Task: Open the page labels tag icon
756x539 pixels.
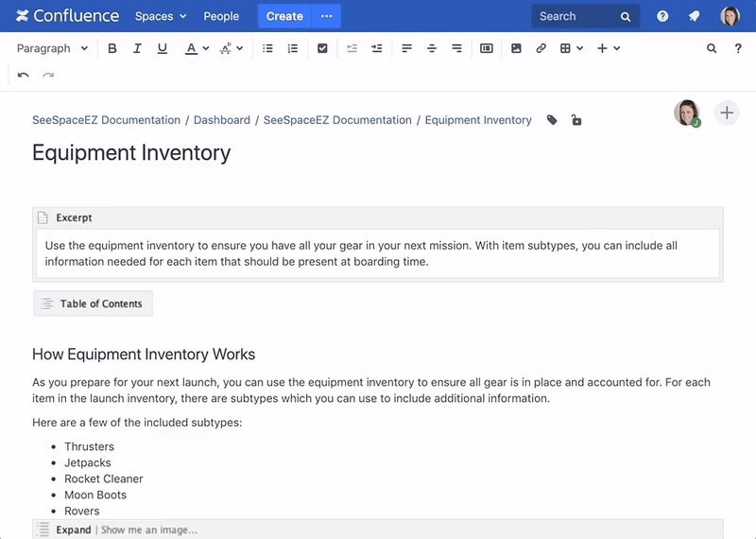Action: click(552, 120)
